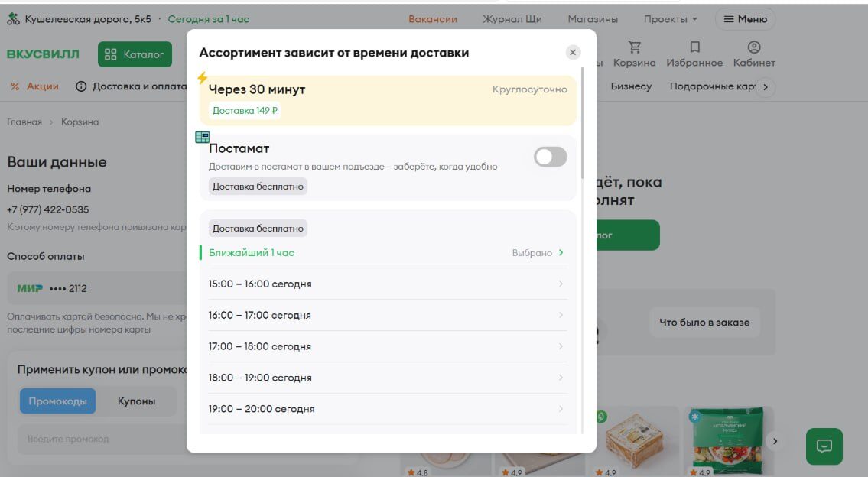The width and height of the screenshot is (868, 477).
Task: Switch to the Купоны tab
Action: coord(136,401)
